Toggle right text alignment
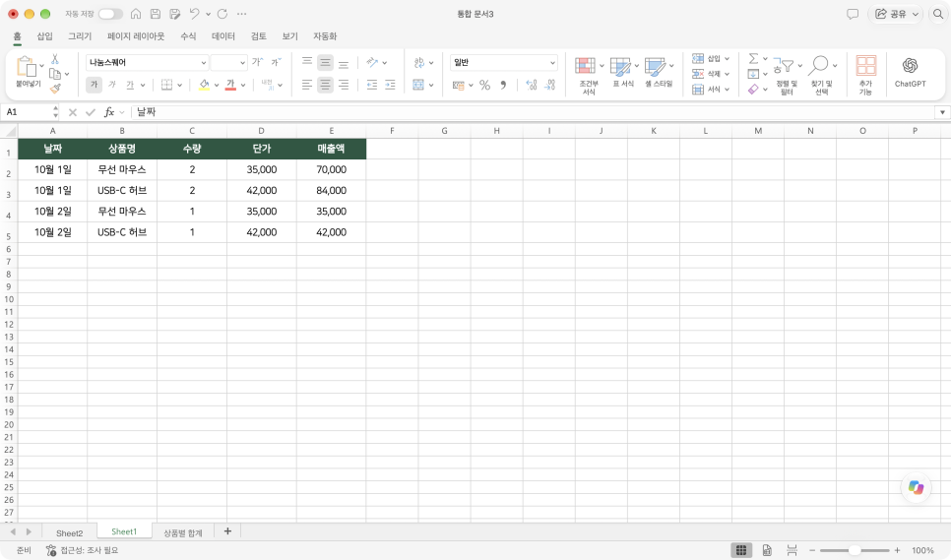Image resolution: width=951 pixels, height=560 pixels. tap(344, 85)
